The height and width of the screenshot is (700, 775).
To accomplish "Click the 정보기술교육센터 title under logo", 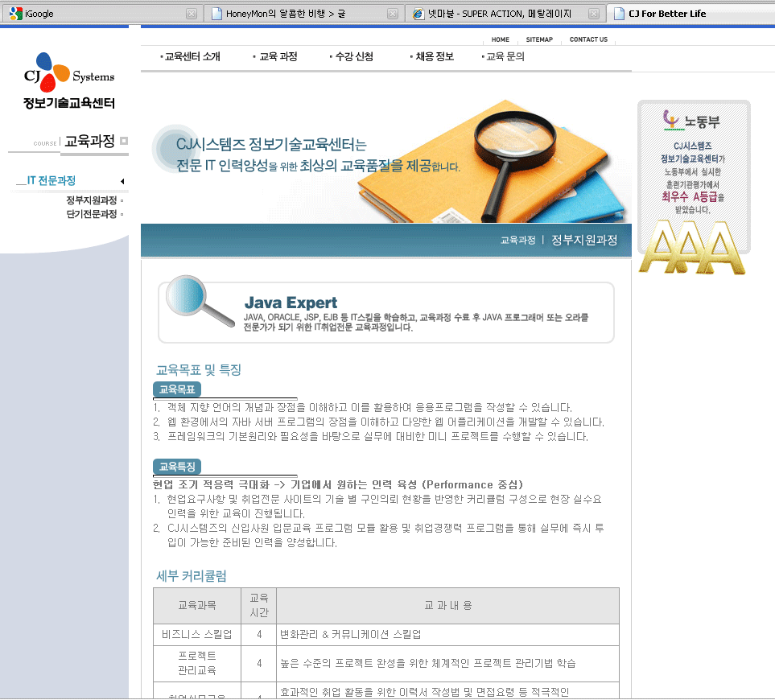I will coord(69,103).
